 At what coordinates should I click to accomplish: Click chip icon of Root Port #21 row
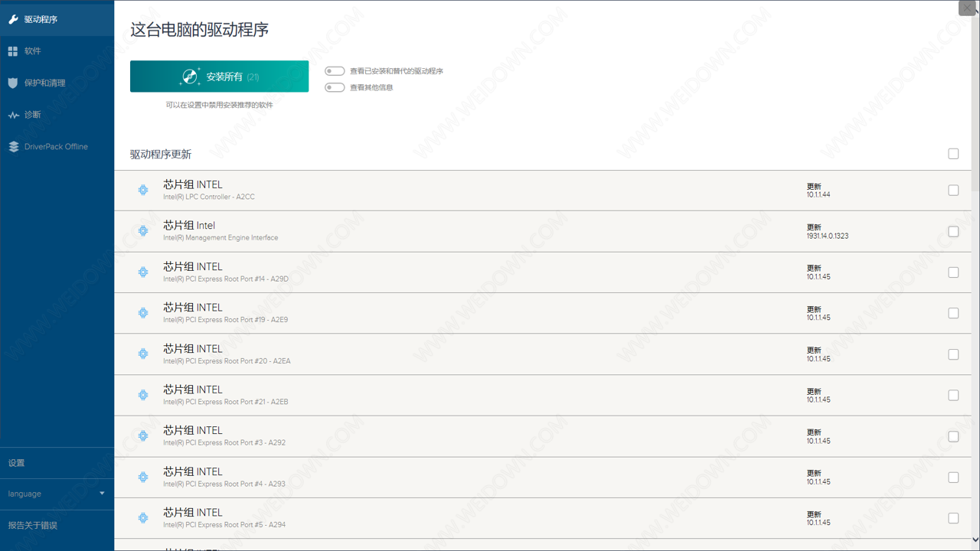[143, 395]
